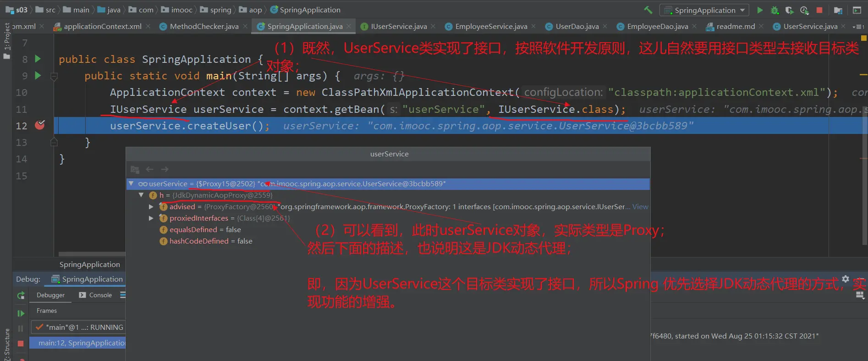
Task: Click the SpringApplication breadcrumb below the editor
Action: pyautogui.click(x=89, y=264)
